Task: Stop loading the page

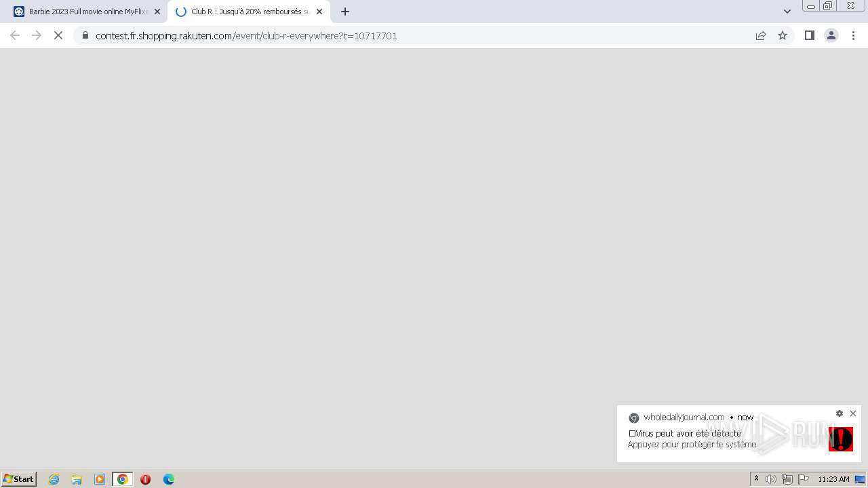Action: coord(58,35)
